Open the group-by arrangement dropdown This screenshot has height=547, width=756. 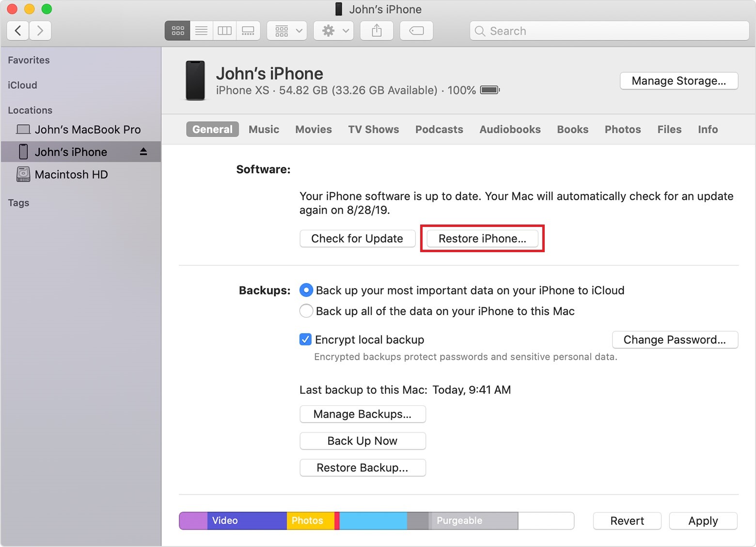click(x=287, y=31)
